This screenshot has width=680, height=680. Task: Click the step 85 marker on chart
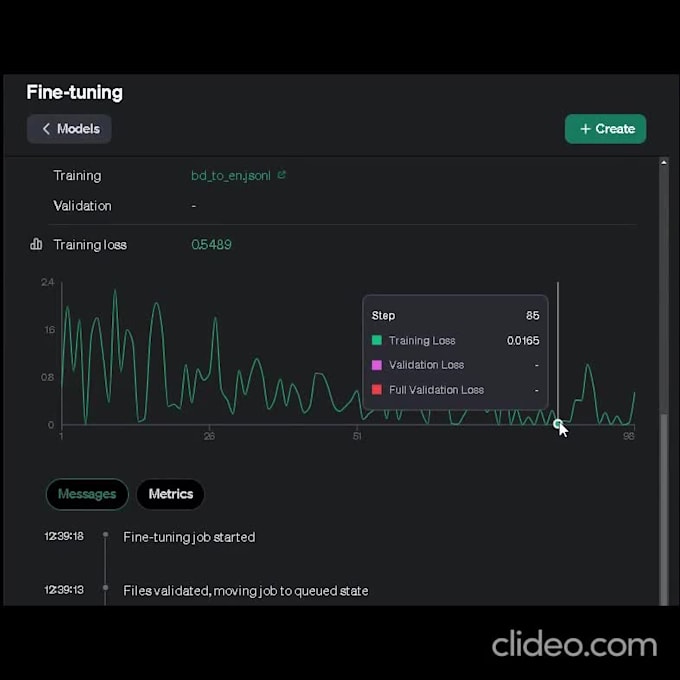[x=558, y=425]
